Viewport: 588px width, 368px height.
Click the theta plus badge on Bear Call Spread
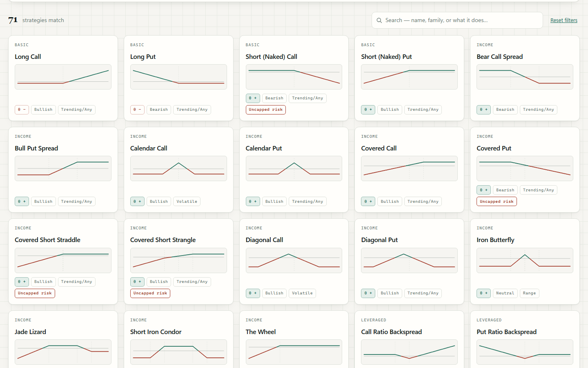483,110
